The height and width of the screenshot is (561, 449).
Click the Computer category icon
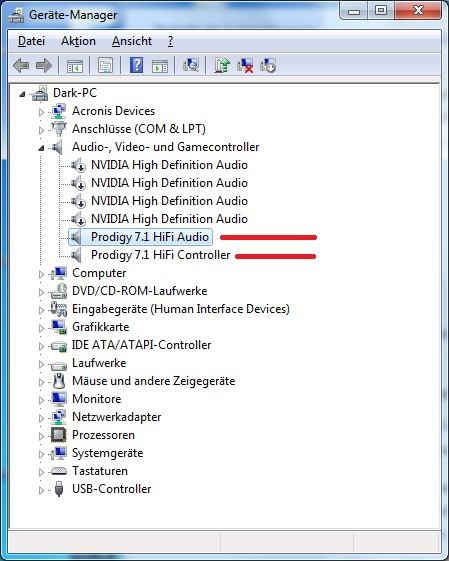point(59,273)
